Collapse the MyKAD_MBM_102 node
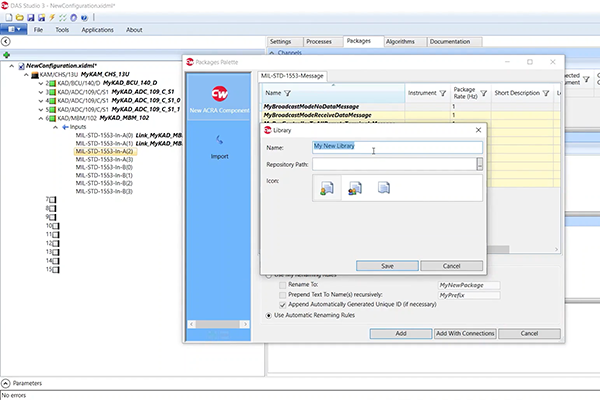This screenshot has height=400, width=600. pyautogui.click(x=41, y=118)
